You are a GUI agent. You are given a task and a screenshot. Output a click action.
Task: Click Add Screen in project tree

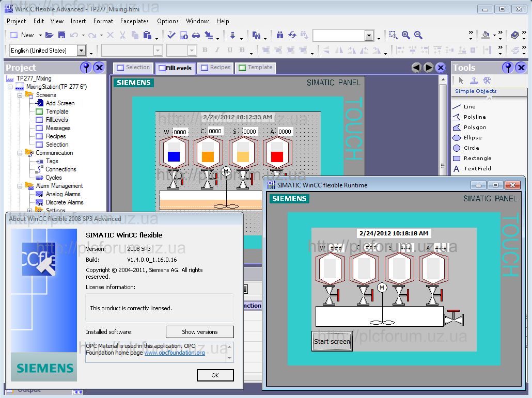coord(60,103)
